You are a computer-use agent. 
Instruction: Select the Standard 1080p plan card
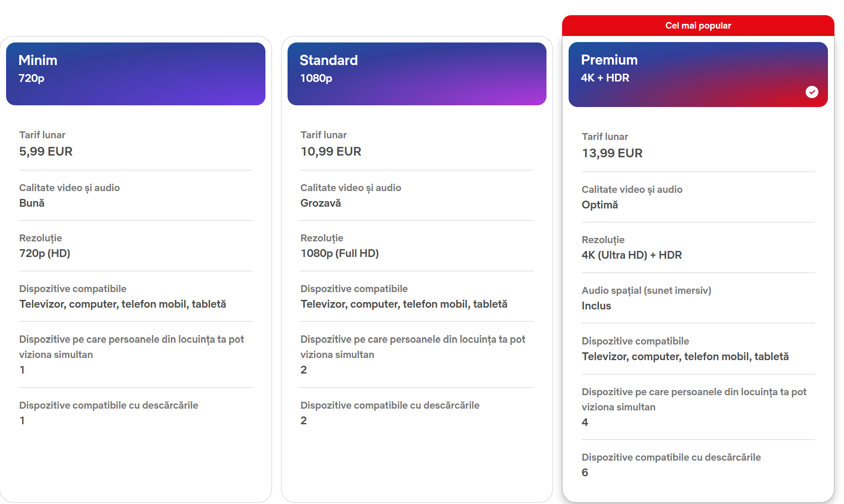click(416, 74)
